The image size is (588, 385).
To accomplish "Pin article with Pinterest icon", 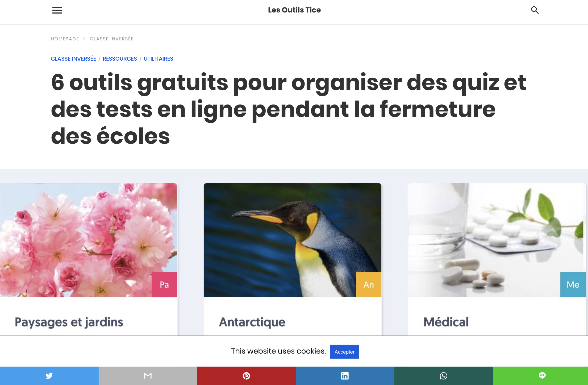I will 246,376.
